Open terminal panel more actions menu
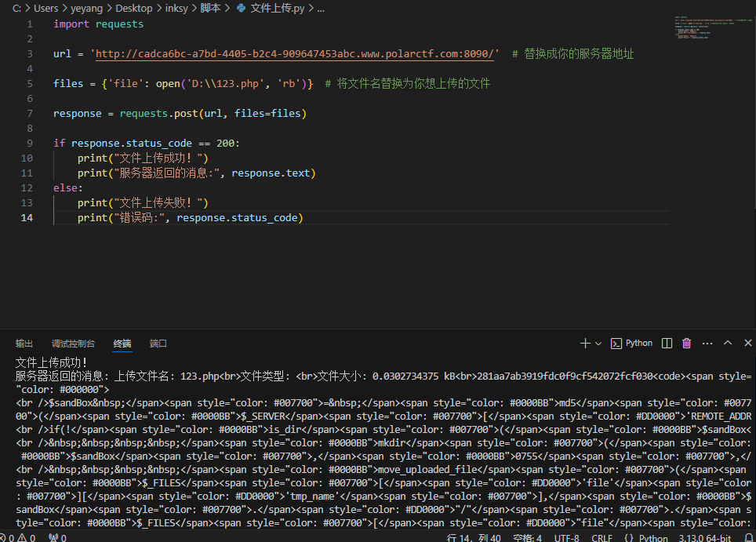Viewport: 756px width, 542px height. pyautogui.click(x=707, y=344)
